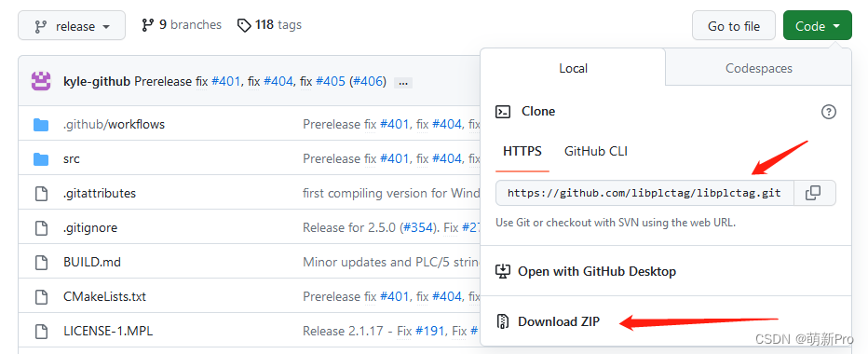Open issue #401 in commit header
This screenshot has height=354, width=868.
(226, 81)
